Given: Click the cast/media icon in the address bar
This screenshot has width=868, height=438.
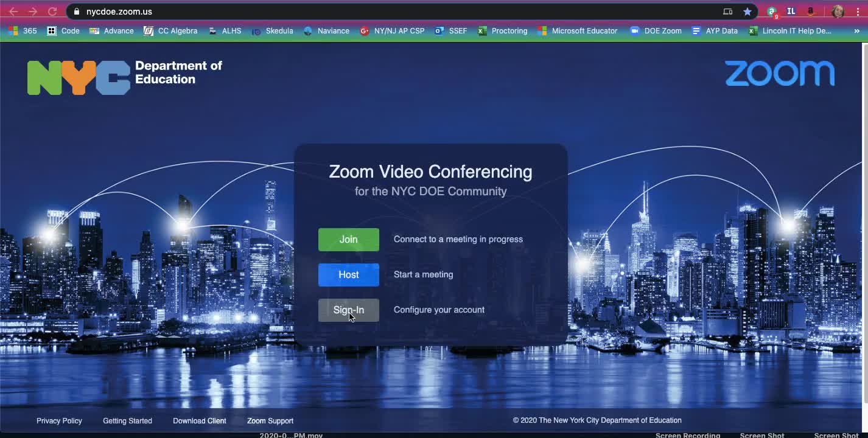Looking at the screenshot, I should point(727,12).
